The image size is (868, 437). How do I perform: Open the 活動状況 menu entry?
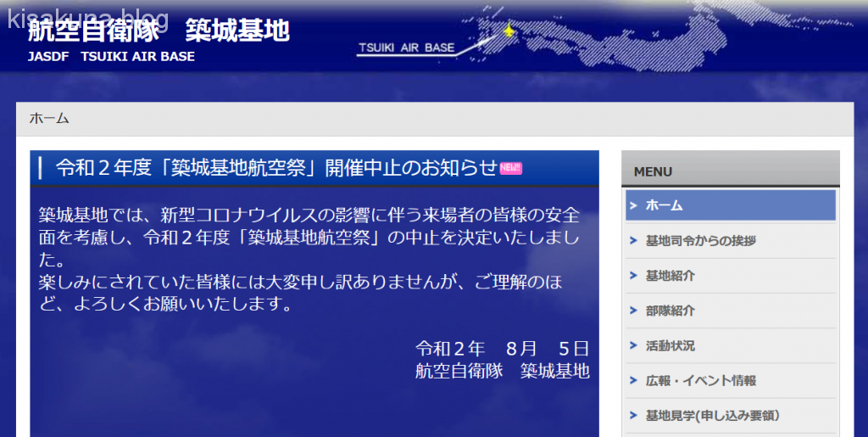point(670,345)
